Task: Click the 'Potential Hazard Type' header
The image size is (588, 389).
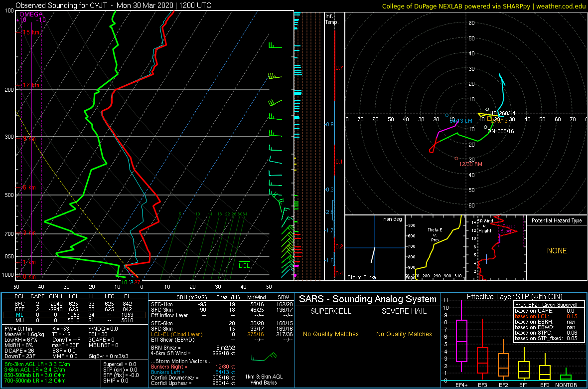Action: [x=557, y=221]
